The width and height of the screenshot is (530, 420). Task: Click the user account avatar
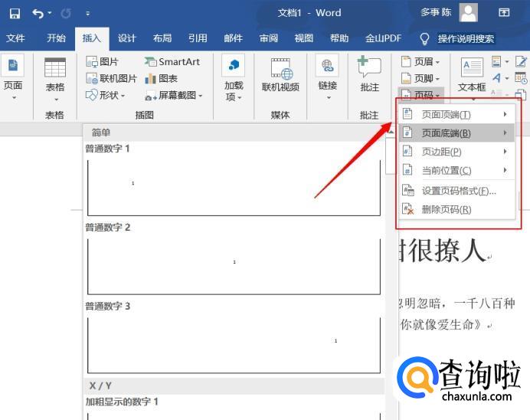(469, 12)
